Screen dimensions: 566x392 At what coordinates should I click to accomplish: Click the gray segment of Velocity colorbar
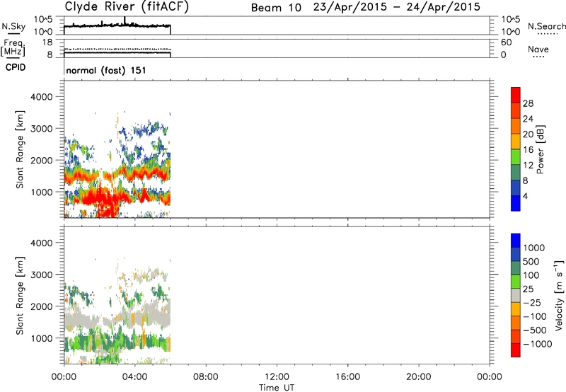(516, 295)
